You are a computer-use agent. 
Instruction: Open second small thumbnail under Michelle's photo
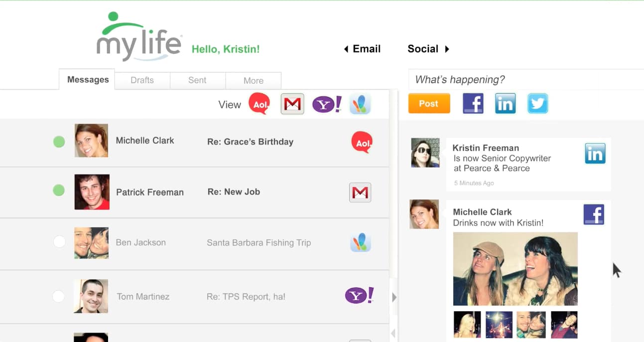499,325
